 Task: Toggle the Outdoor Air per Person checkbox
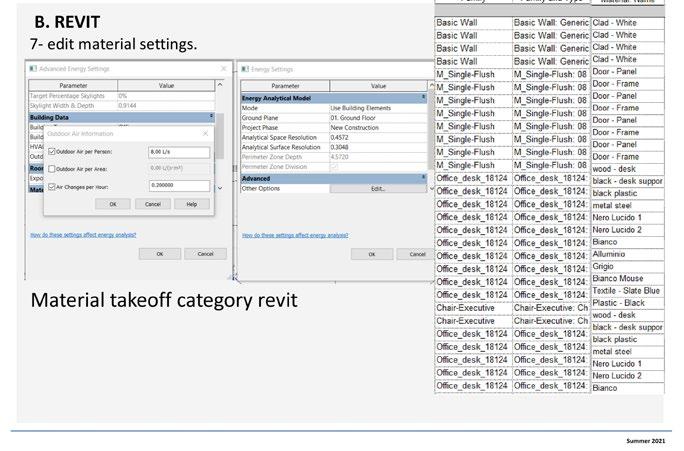52,151
